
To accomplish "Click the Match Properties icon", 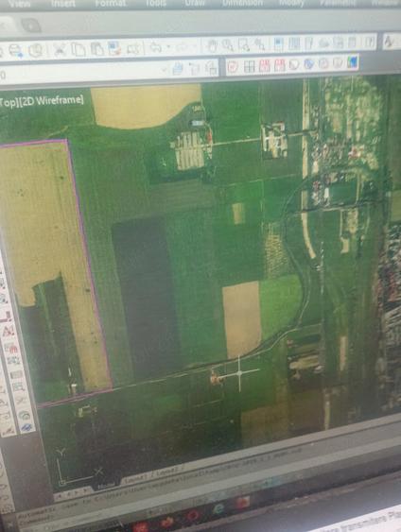I will coord(114,48).
